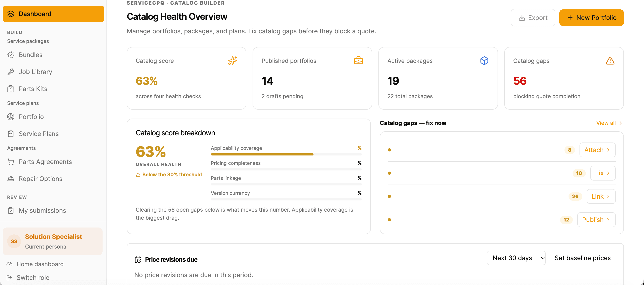Open the Dashboard layers icon
Image resolution: width=644 pixels, height=285 pixels.
coord(11,14)
